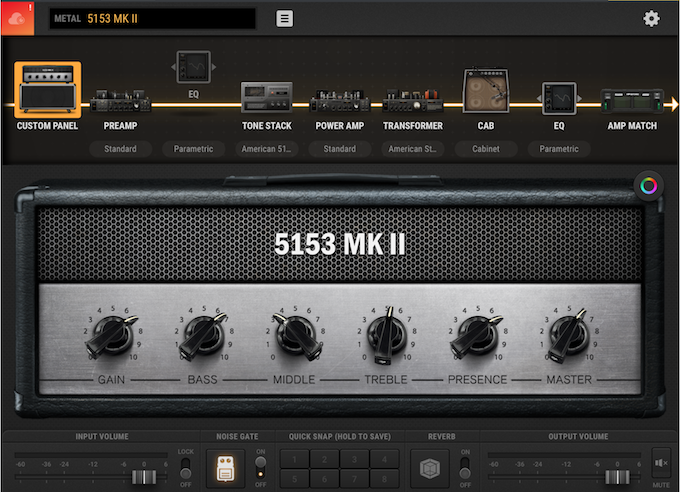Open the first EQ Parametric dropdown

pos(193,149)
